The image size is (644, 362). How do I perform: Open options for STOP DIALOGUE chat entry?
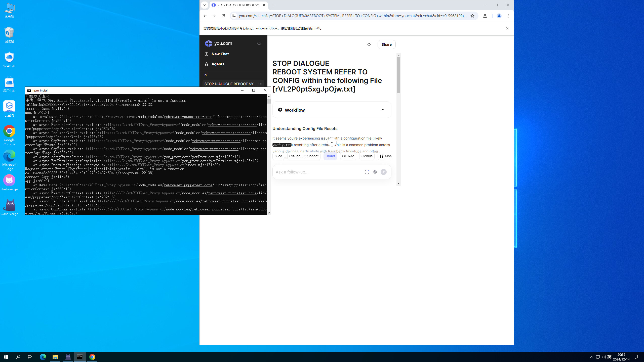(260, 84)
